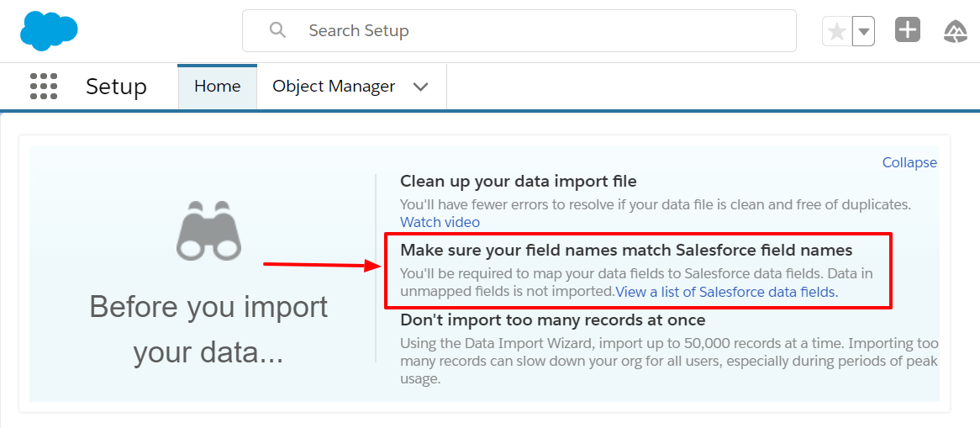Click the magnifier icon in the search box
The width and height of the screenshot is (980, 428).
(277, 30)
